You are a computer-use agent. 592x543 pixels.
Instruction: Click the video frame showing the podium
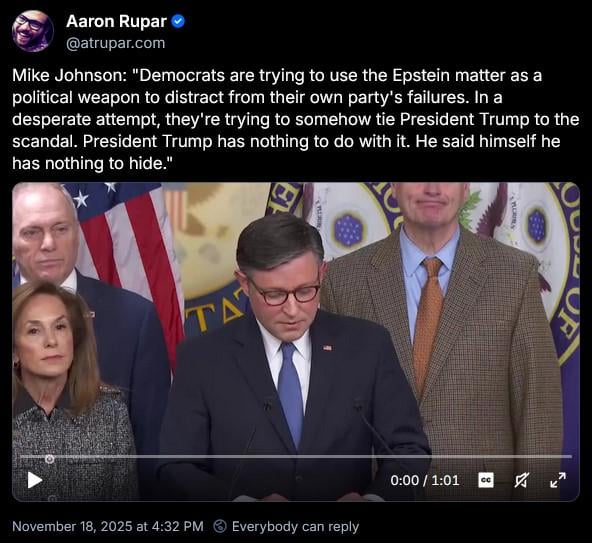click(x=296, y=342)
